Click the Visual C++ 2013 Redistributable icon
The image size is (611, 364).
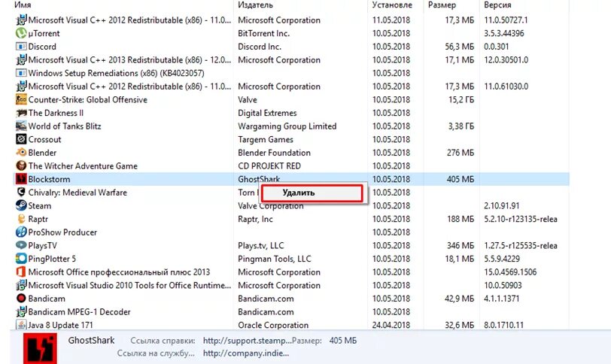coord(21,60)
